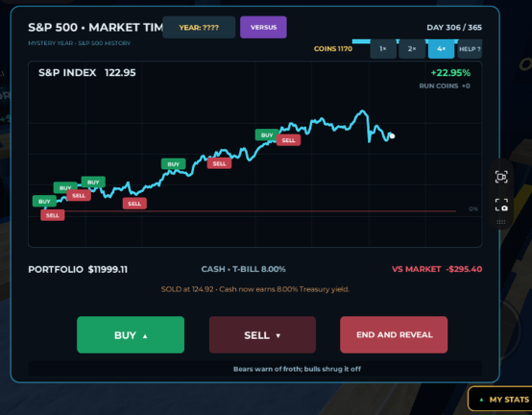Click the +22.95% gain readout
This screenshot has height=415, width=532.
point(450,73)
